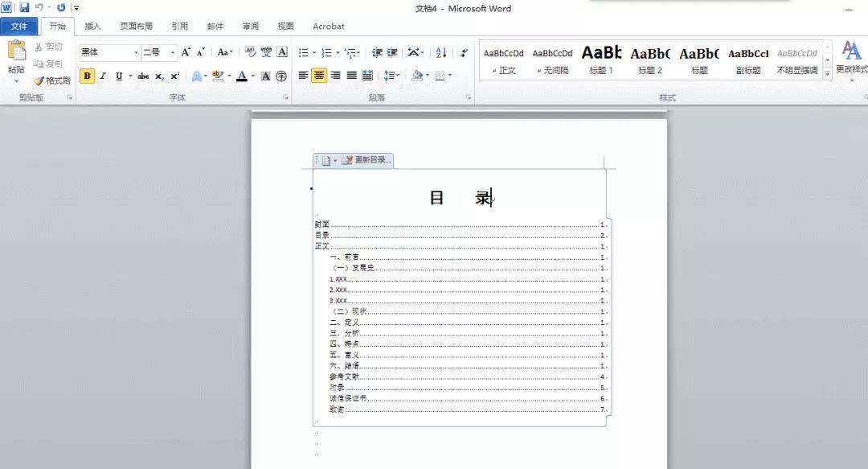Toggle the underline formatting
The image size is (868, 469).
click(x=119, y=75)
